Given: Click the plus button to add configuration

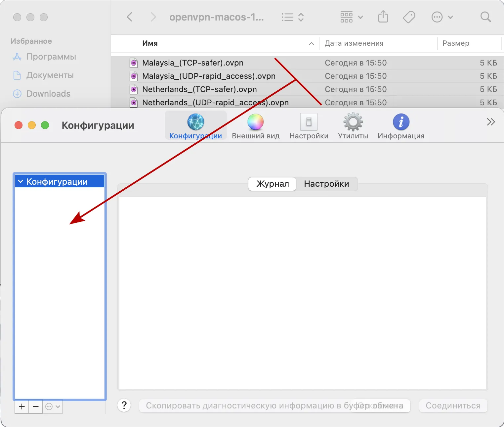Looking at the screenshot, I should [22, 406].
